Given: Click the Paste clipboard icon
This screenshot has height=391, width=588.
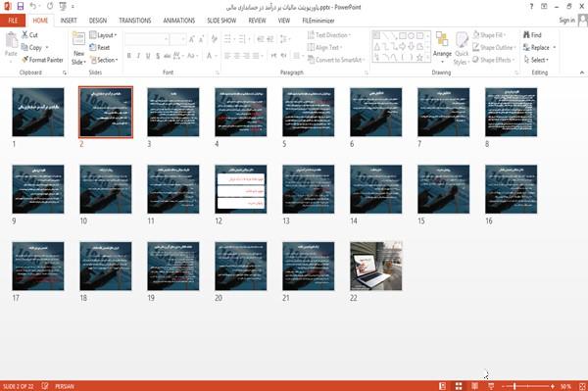Looking at the screenshot, I should (x=11, y=40).
